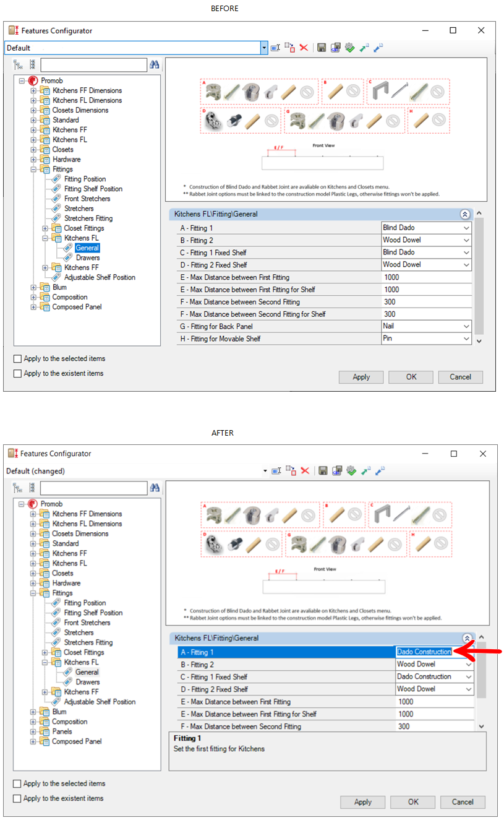Click save-all icon in BEFORE window toolbar

tap(336, 48)
